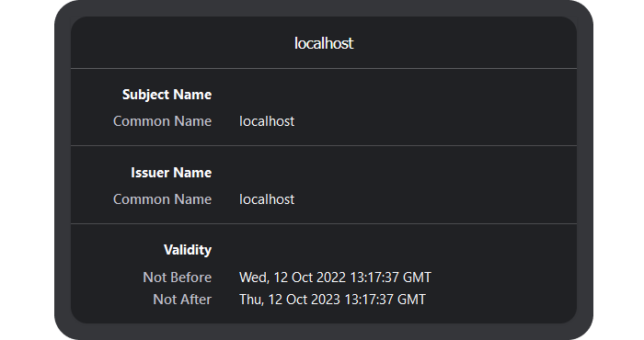
Task: Click the Issuer Name section heading
Action: (x=171, y=173)
